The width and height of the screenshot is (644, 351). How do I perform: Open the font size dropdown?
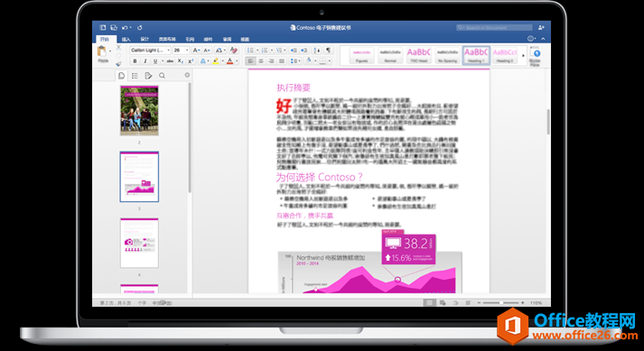coord(181,51)
